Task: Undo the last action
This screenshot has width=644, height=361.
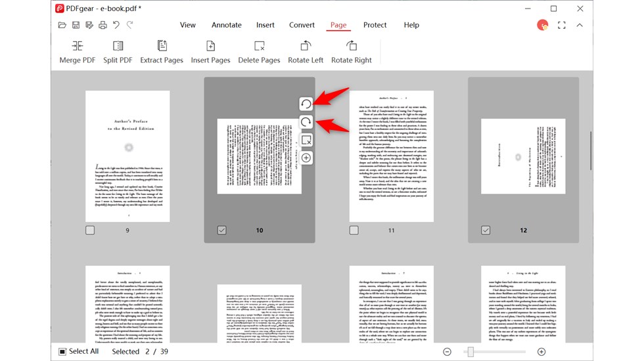Action: click(x=116, y=25)
